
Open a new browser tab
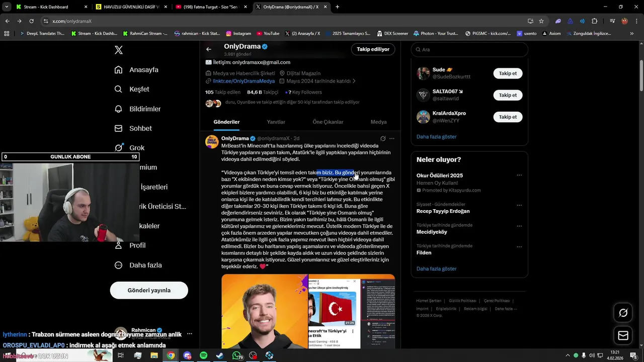point(337,7)
